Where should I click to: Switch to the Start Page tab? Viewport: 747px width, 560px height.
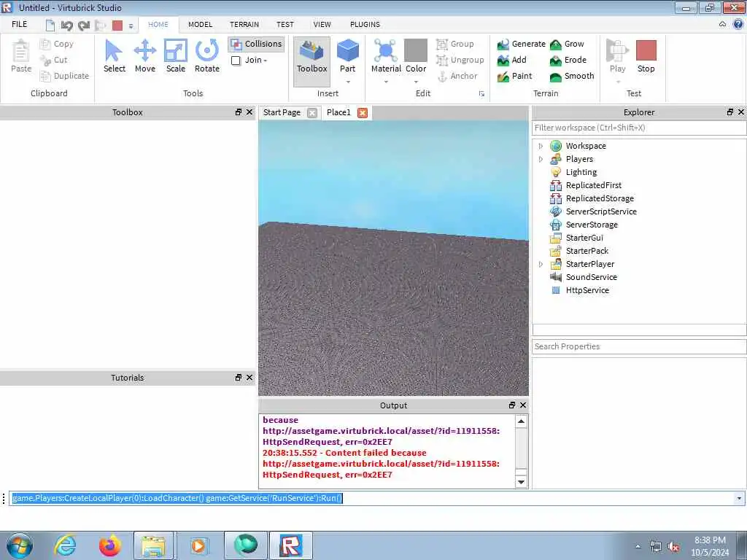point(282,112)
